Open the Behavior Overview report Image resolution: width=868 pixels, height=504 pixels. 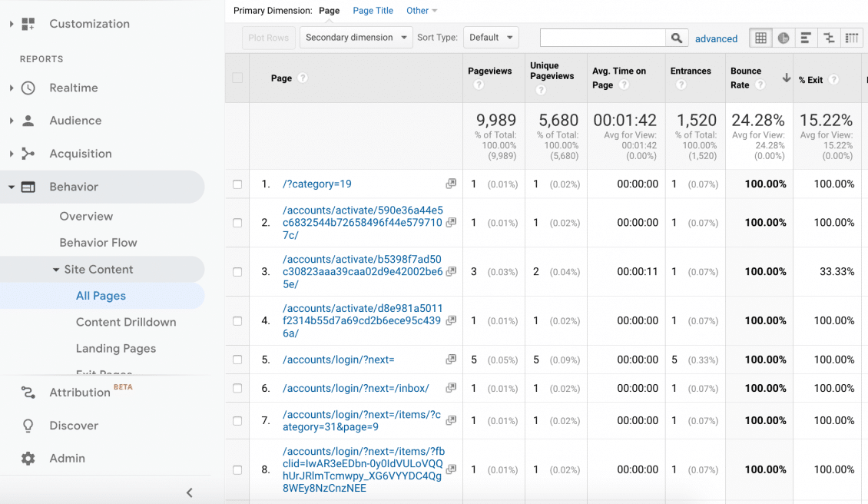(86, 217)
